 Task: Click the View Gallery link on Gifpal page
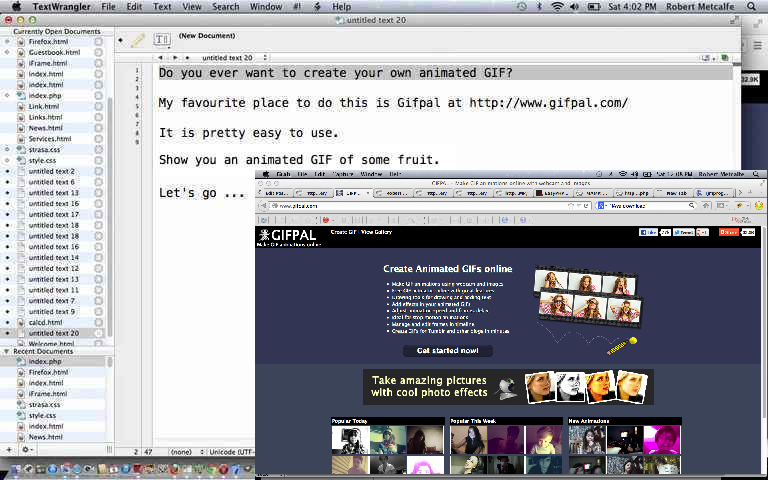(376, 232)
